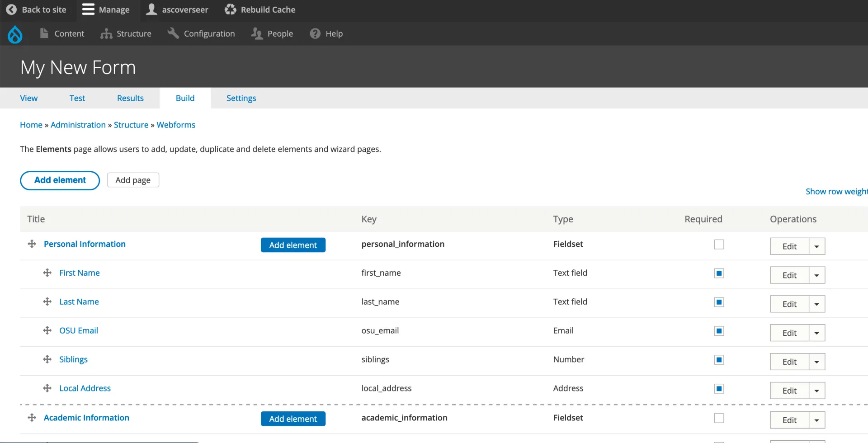Click the drag handle for Personal Information
The height and width of the screenshot is (443, 868).
click(x=32, y=244)
